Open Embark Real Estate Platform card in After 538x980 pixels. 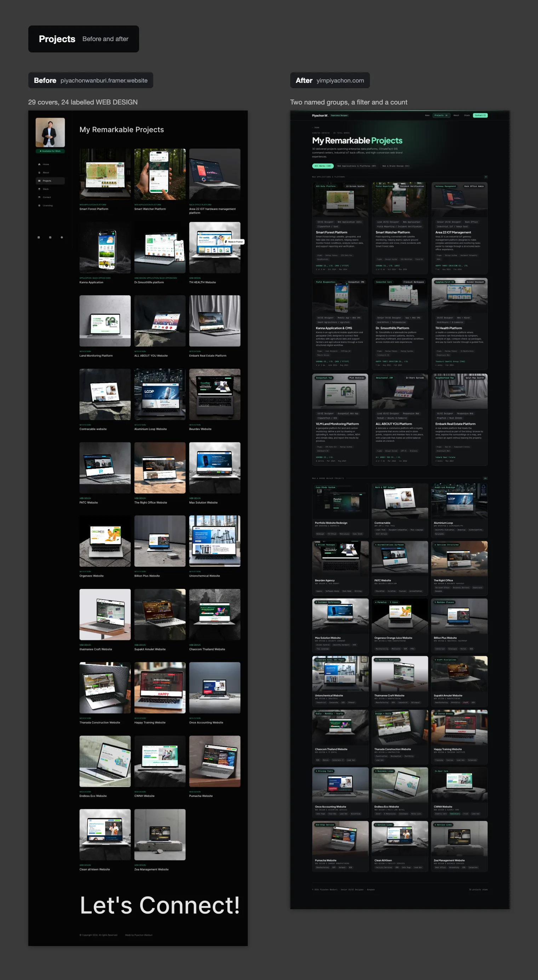(x=459, y=420)
